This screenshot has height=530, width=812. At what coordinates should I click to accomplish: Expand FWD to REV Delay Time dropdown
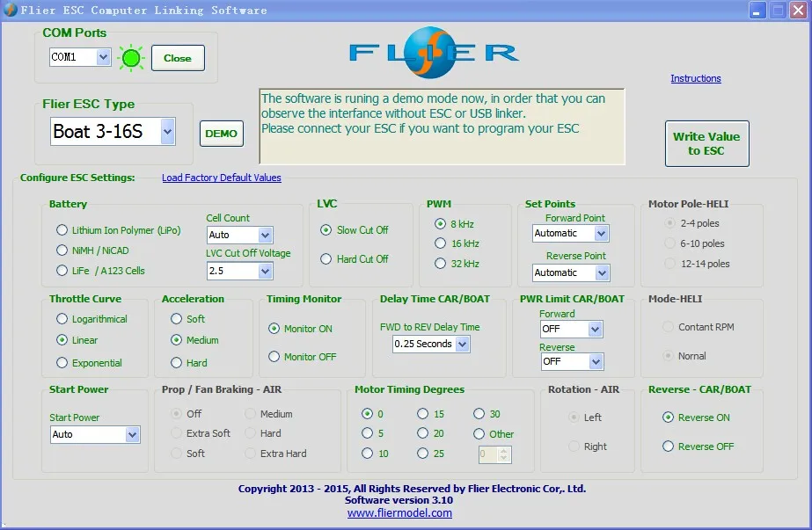[462, 344]
